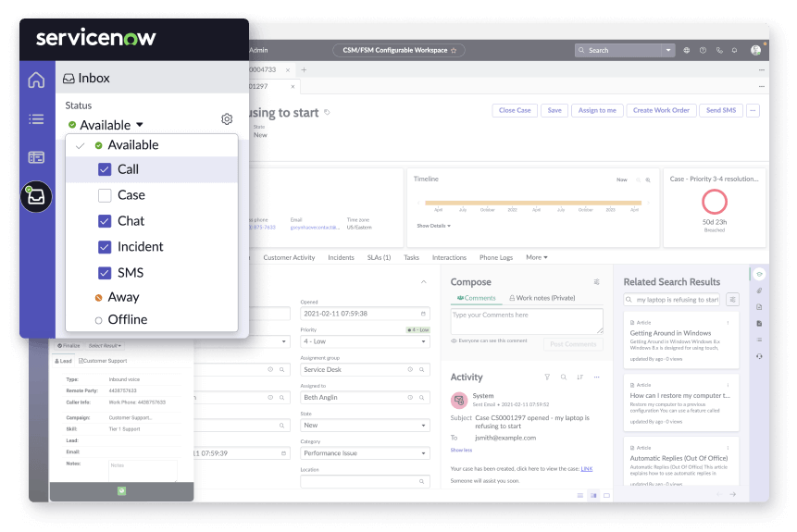Switch to SLAs (1) tab
Screen dimensions: 797x532
[380, 257]
